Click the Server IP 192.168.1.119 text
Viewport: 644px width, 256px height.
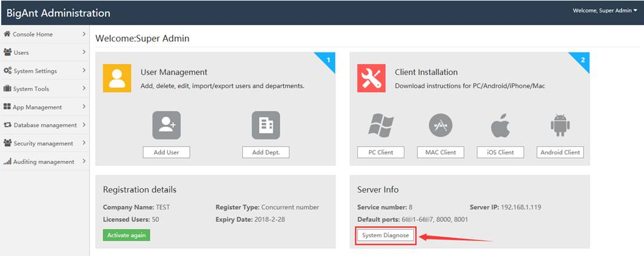point(505,207)
